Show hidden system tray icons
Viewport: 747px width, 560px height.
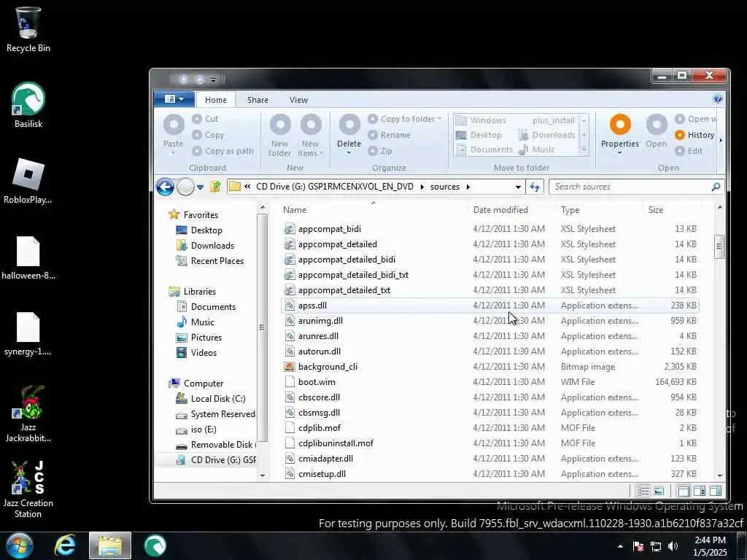point(620,546)
